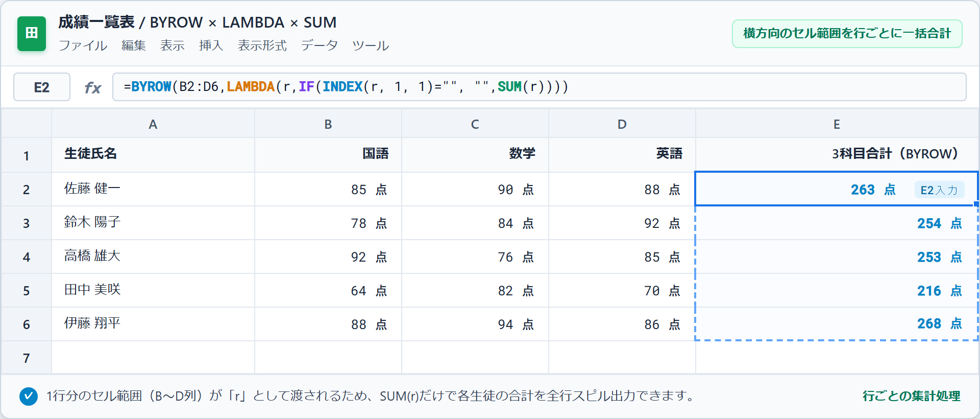Click the fx function icon
Screen dimensions: 980x419
[92, 87]
